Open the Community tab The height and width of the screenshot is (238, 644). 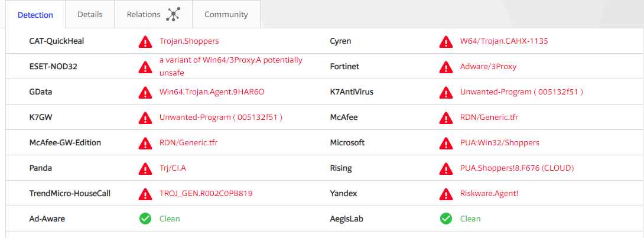(x=226, y=15)
